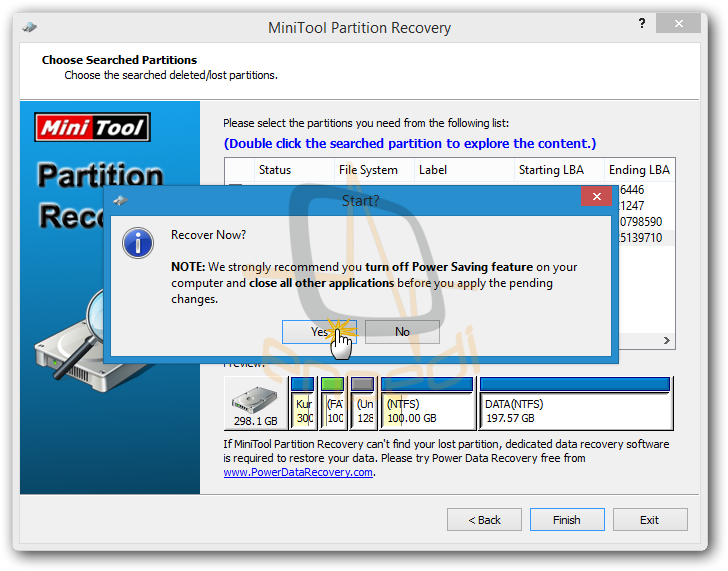Click the blue info icon in dialog
The height and width of the screenshot is (571, 728).
pos(138,243)
